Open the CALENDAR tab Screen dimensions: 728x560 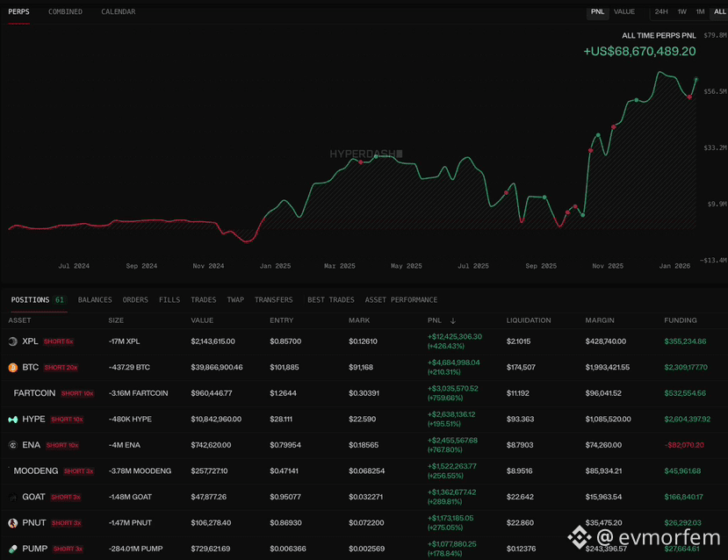point(119,11)
